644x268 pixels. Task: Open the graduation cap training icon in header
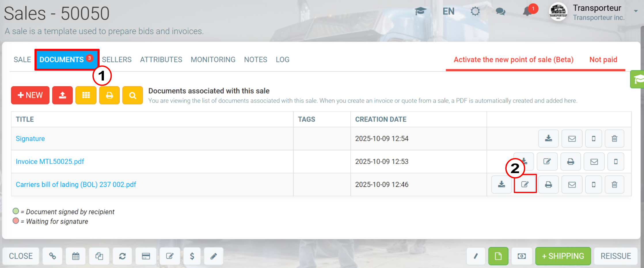pyautogui.click(x=421, y=12)
